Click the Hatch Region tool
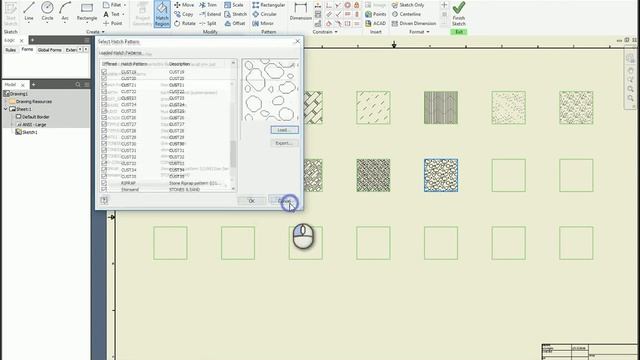640x360 pixels. [162, 13]
